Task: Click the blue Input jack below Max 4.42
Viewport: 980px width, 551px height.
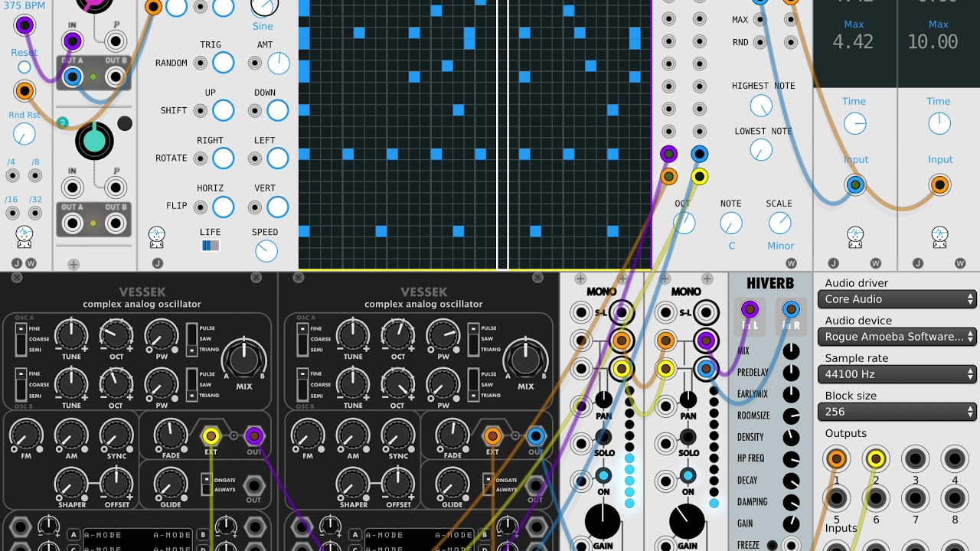Action: 855,184
